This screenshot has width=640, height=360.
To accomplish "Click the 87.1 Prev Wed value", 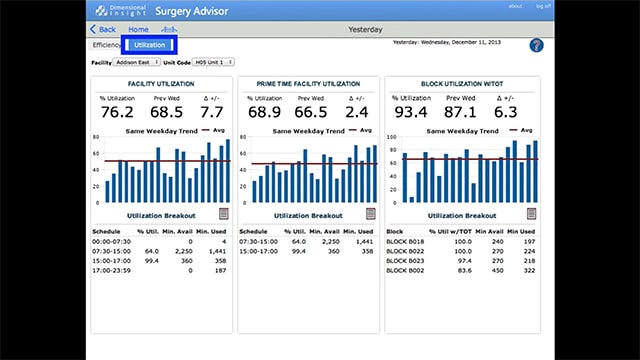I will click(460, 112).
